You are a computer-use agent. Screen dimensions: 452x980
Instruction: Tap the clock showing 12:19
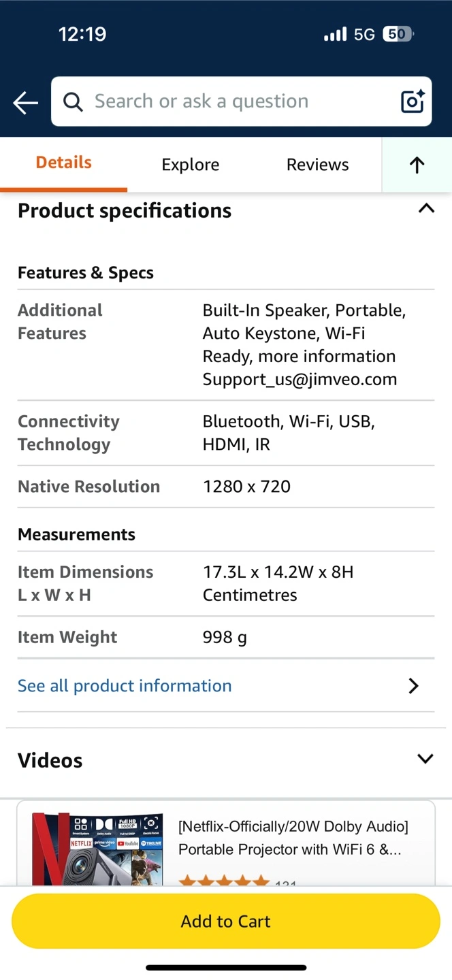(x=82, y=34)
